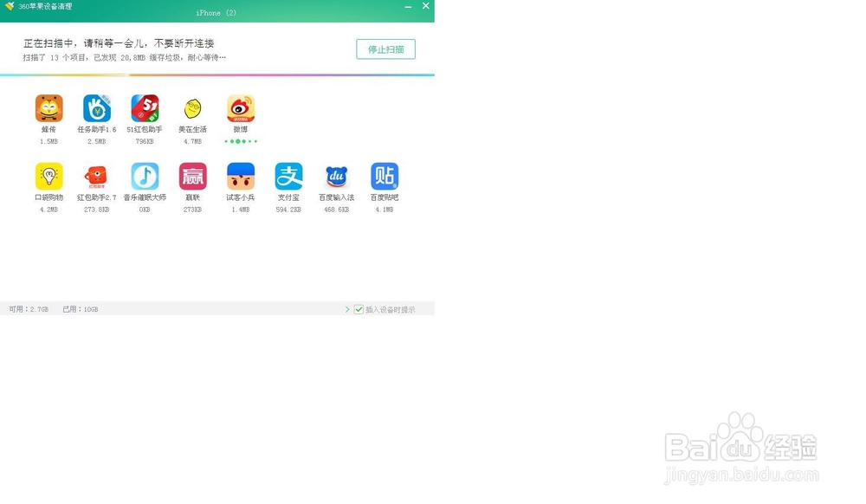Click the 美在生活 4.7MB size text
The height and width of the screenshot is (504, 866).
(193, 142)
